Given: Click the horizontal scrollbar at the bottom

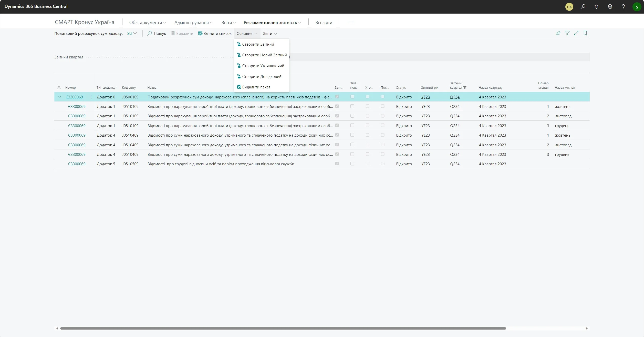Looking at the screenshot, I should coord(283,328).
